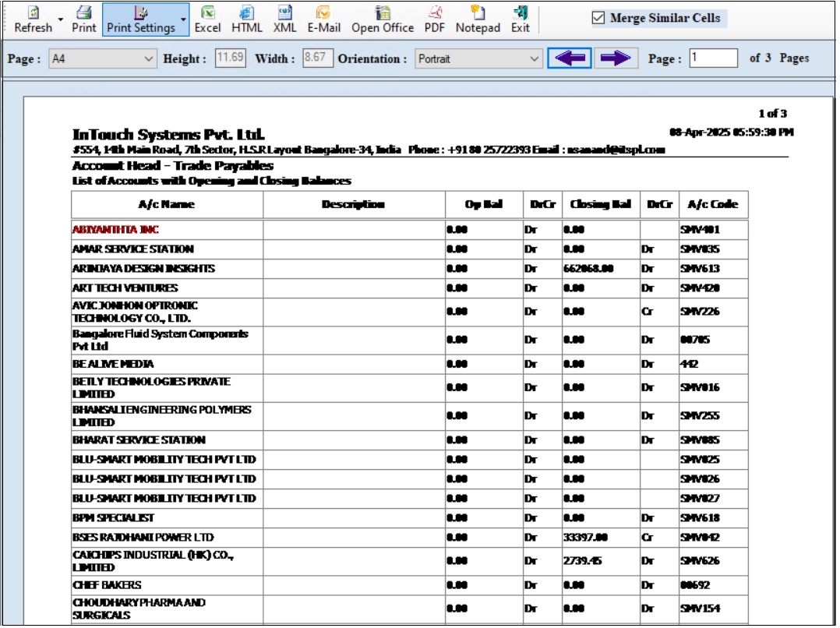Screen dimensions: 840x628
Task: Export the report to Excel
Action: [x=207, y=19]
